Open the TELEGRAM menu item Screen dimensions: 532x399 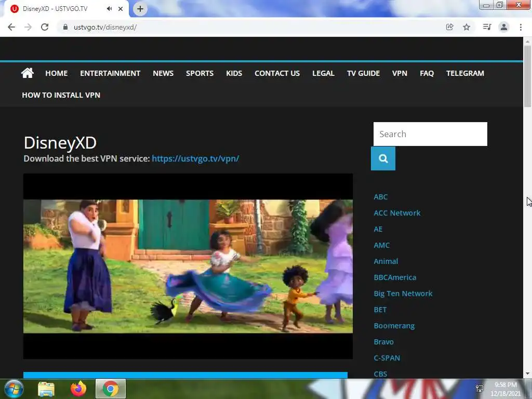coord(465,73)
